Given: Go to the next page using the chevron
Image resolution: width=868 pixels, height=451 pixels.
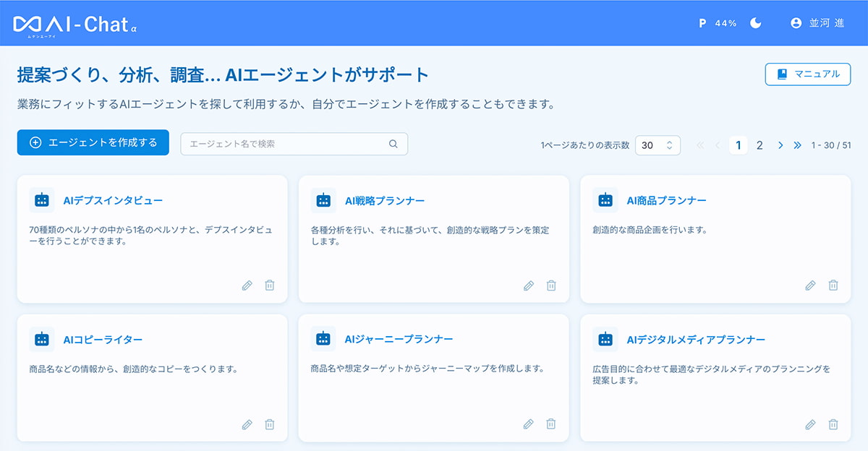Looking at the screenshot, I should pyautogui.click(x=780, y=145).
